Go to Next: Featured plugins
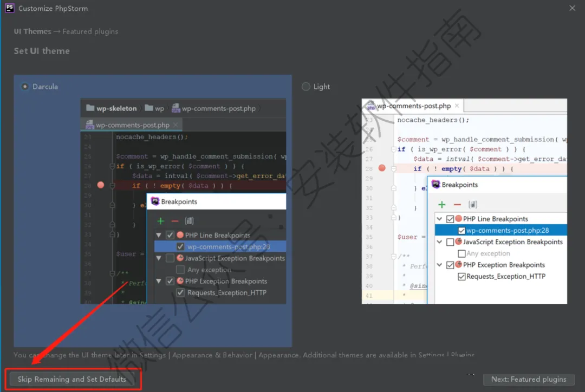This screenshot has height=392, width=585. click(528, 379)
